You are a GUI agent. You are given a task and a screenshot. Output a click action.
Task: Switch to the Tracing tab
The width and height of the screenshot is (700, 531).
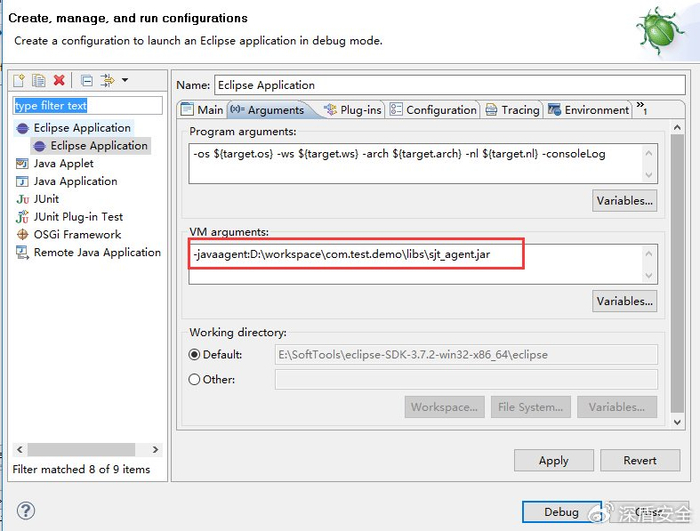(512, 110)
